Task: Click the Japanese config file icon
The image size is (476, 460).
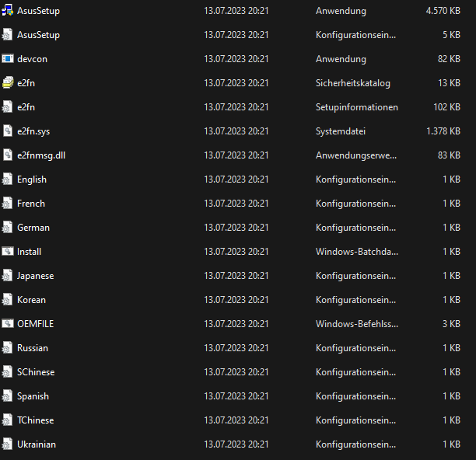Action: pos(8,275)
